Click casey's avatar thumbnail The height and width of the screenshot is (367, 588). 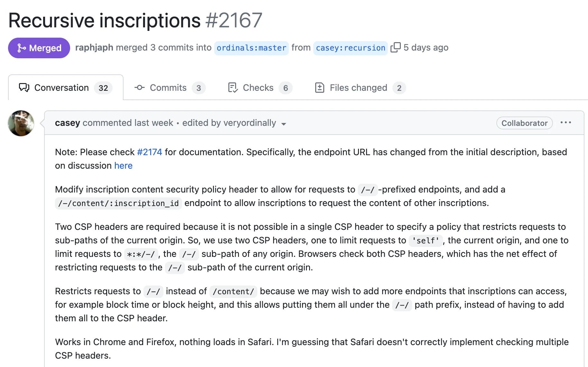[x=21, y=123]
